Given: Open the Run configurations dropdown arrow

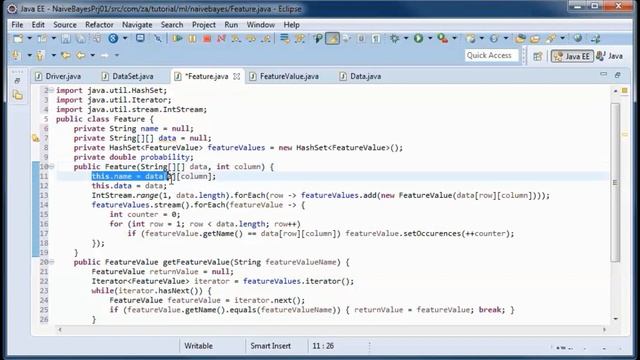Looking at the screenshot, I should coord(430,39).
